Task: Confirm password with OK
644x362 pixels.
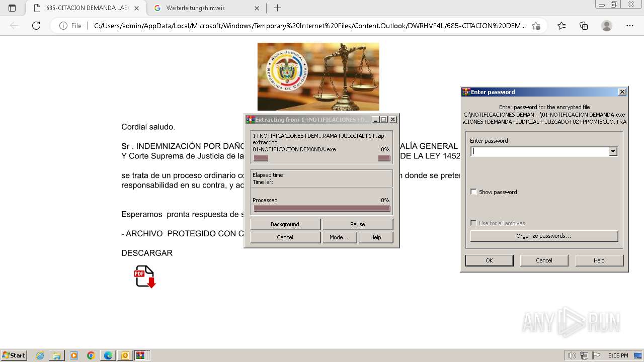Action: point(489,260)
